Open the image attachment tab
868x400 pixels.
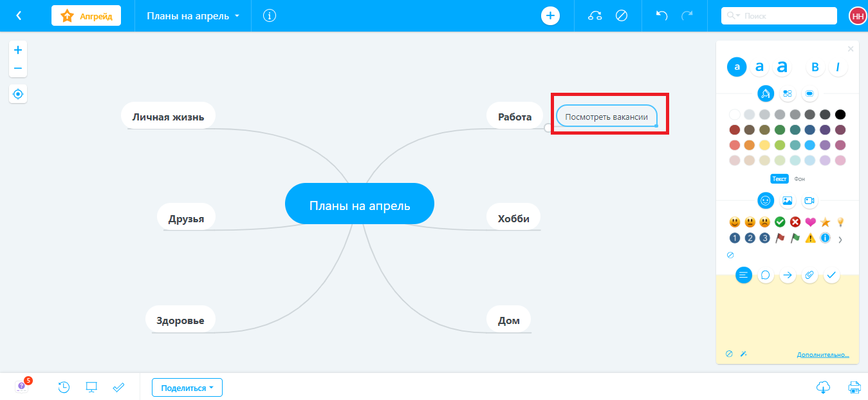click(787, 200)
